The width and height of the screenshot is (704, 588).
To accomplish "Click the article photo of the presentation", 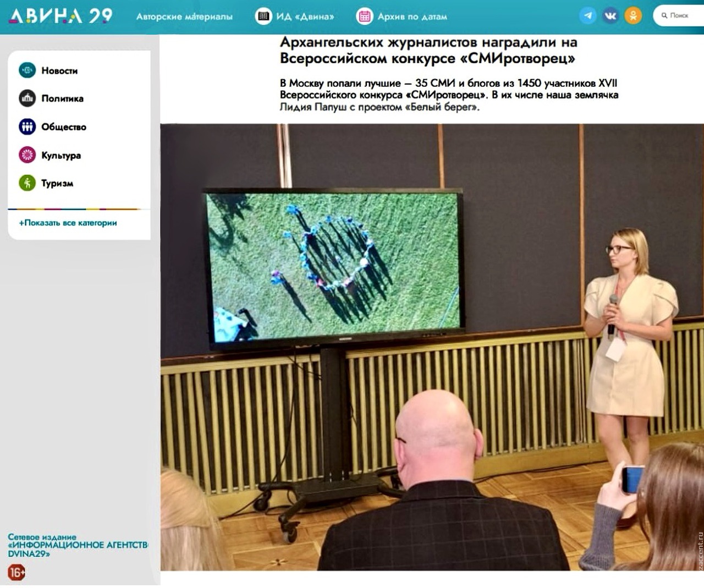I will 432,347.
